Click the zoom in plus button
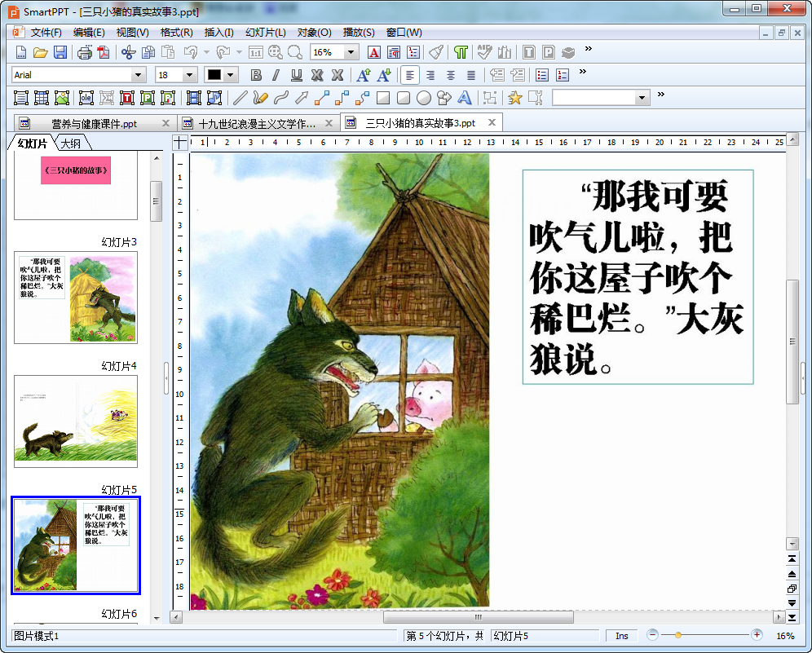This screenshot has width=812, height=653. pyautogui.click(x=757, y=635)
